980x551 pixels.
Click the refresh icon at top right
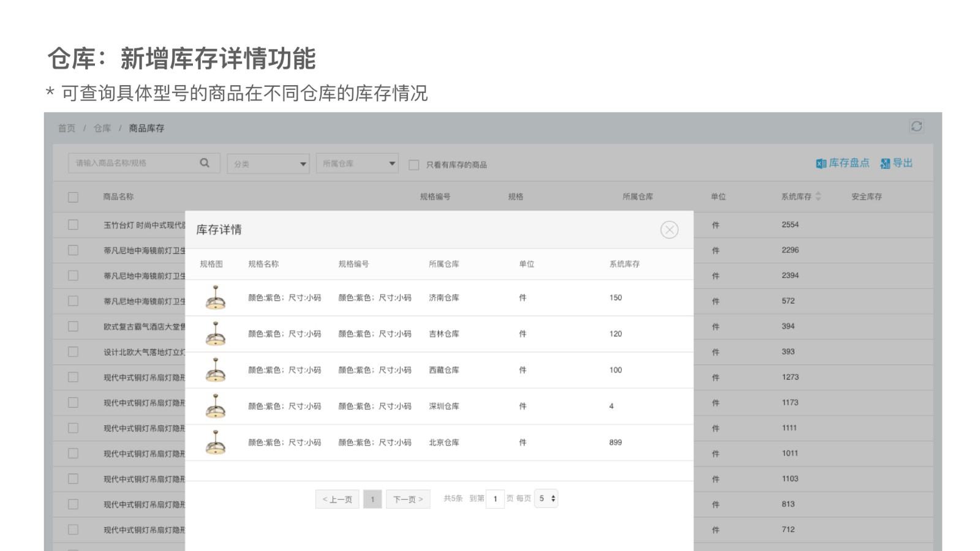pyautogui.click(x=916, y=126)
